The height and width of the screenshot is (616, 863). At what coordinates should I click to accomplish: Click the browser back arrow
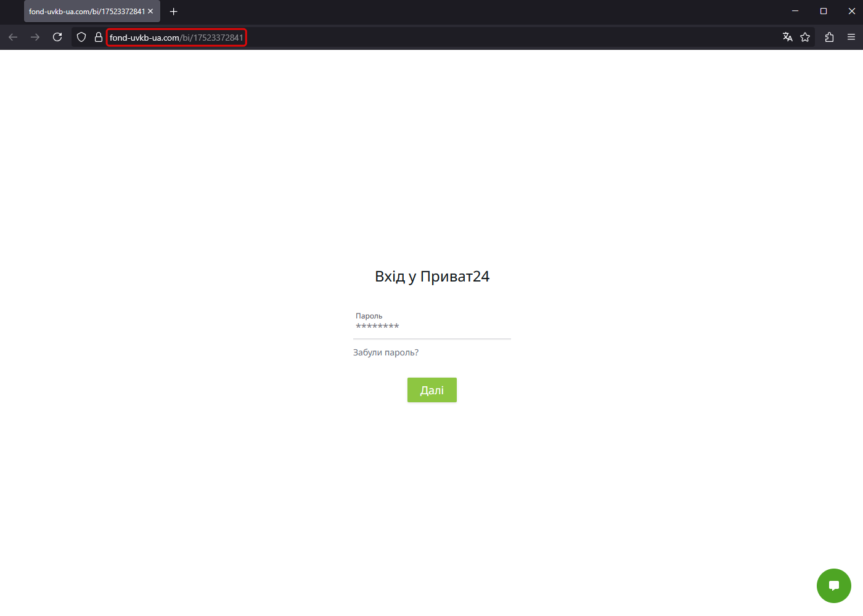pyautogui.click(x=13, y=38)
